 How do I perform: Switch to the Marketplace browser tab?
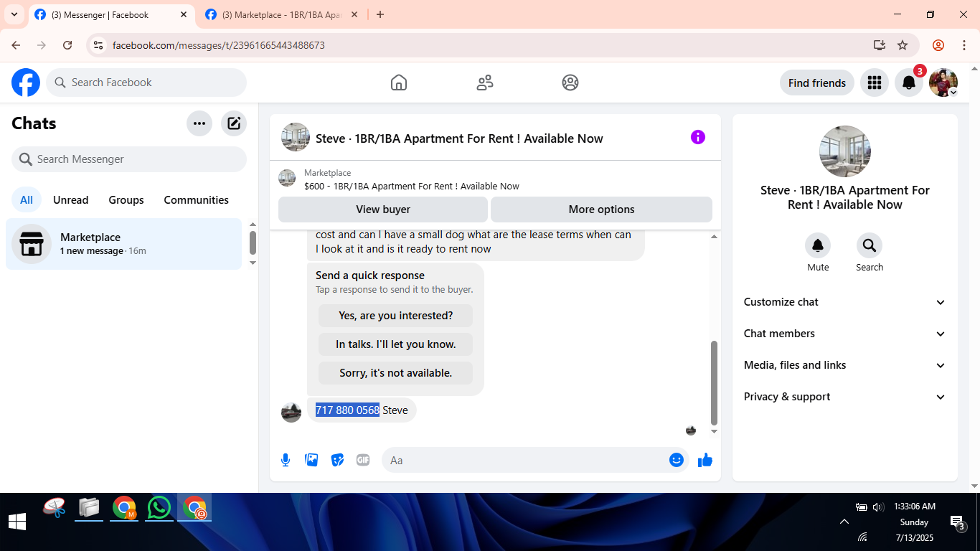pyautogui.click(x=282, y=14)
